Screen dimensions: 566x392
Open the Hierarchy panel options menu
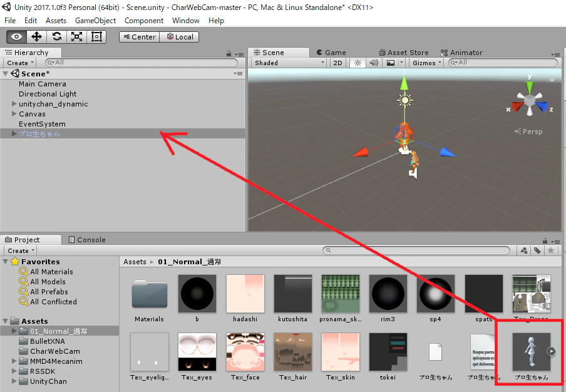[239, 54]
